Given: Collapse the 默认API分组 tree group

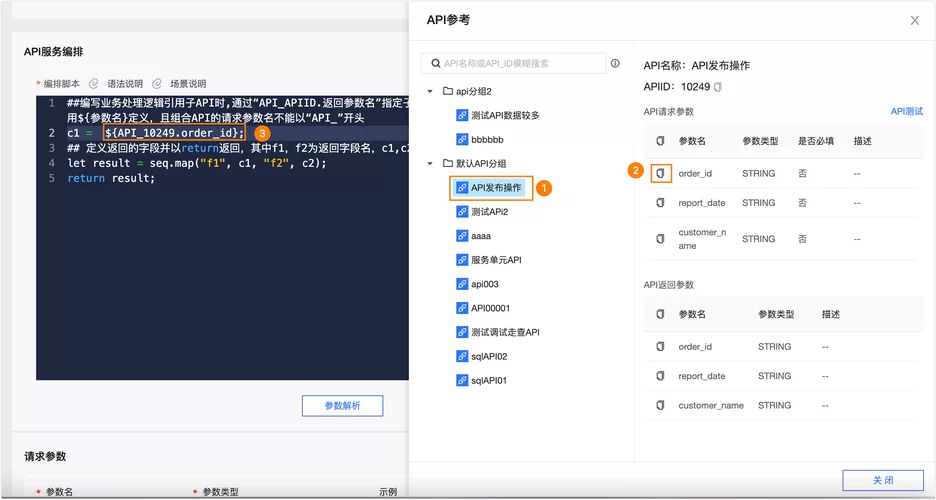Looking at the screenshot, I should [430, 163].
